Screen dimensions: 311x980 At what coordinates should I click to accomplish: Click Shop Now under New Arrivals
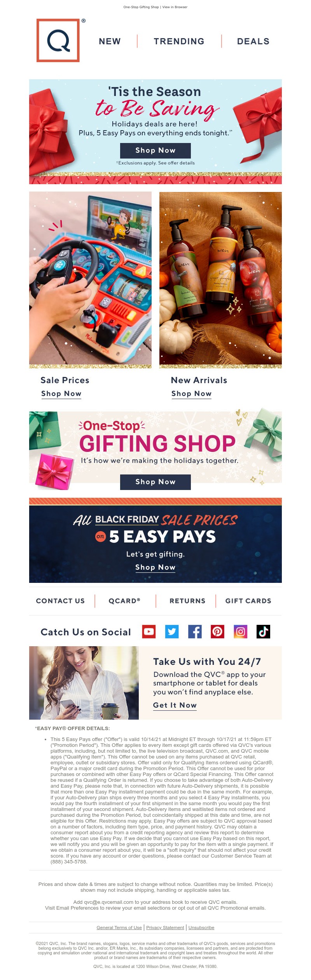[192, 394]
